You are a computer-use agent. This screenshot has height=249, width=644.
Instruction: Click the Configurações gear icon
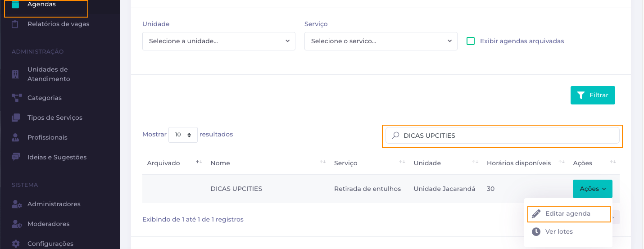coord(16,244)
